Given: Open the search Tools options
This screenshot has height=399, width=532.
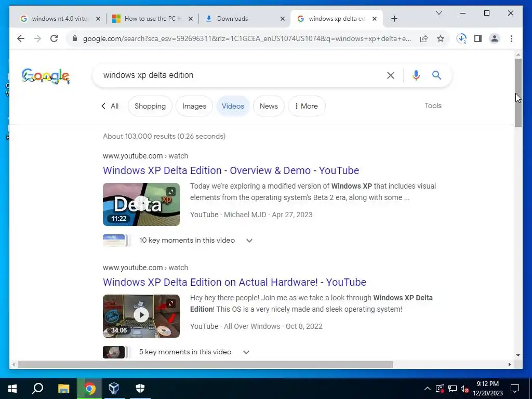Looking at the screenshot, I should 433,106.
